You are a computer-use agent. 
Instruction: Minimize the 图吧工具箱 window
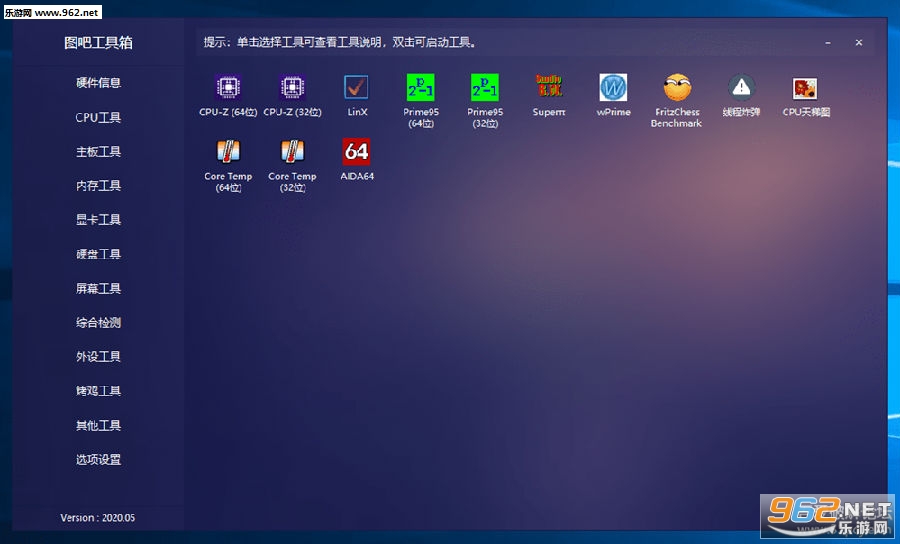point(828,42)
